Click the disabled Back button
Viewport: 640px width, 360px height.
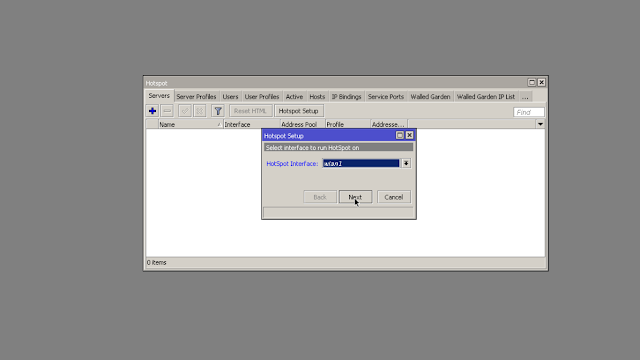coord(320,197)
